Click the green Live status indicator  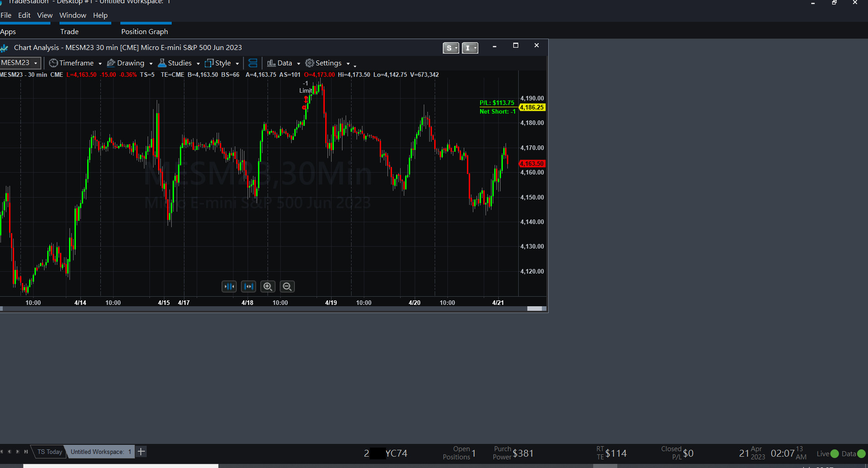tap(834, 453)
